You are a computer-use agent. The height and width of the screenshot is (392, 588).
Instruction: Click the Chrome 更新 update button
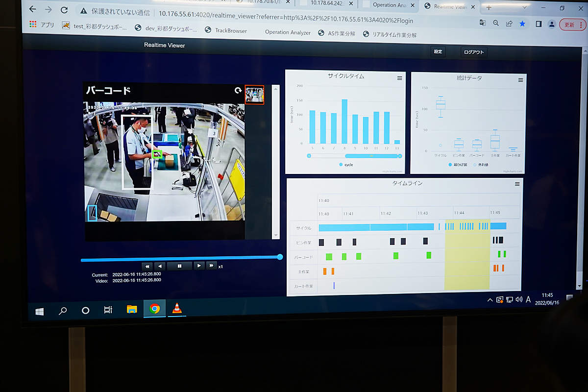click(x=572, y=24)
